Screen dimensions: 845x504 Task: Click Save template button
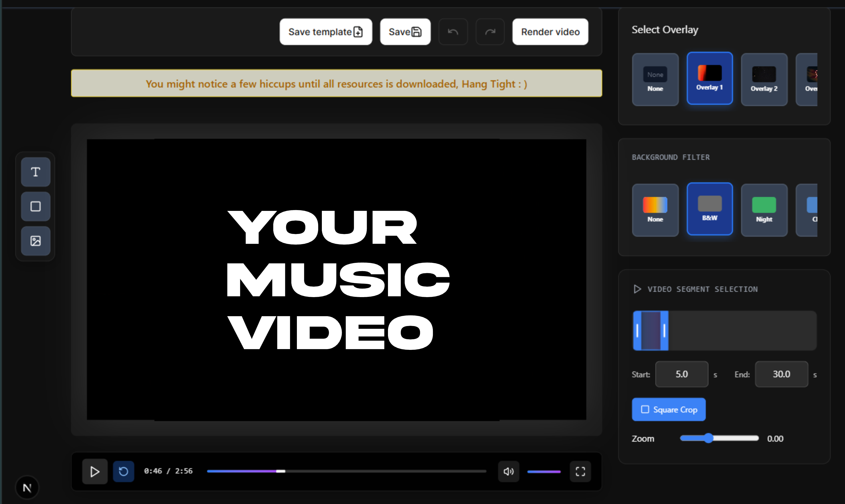point(326,32)
